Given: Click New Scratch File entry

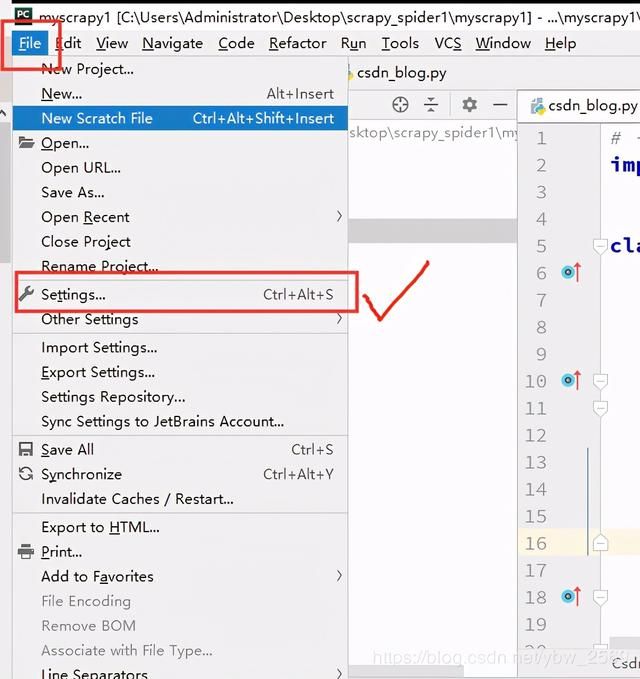Looking at the screenshot, I should [180, 118].
